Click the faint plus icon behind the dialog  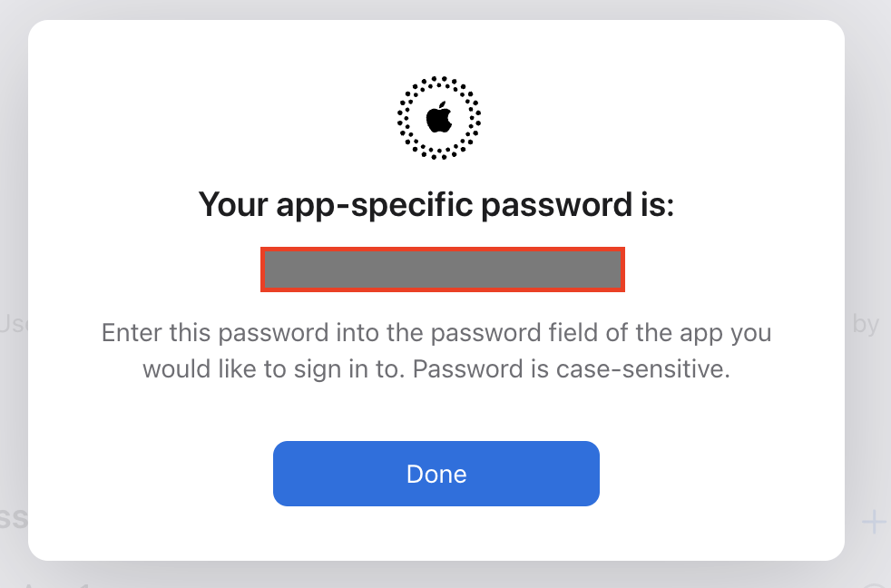pyautogui.click(x=873, y=521)
